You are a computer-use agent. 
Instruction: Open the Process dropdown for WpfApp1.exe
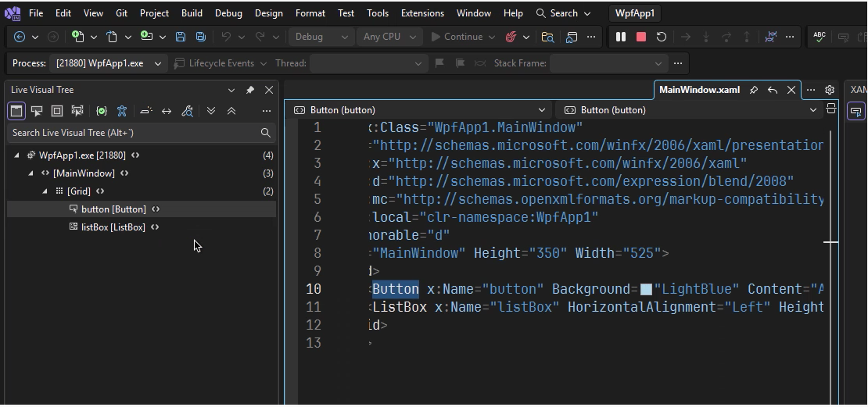coord(158,63)
